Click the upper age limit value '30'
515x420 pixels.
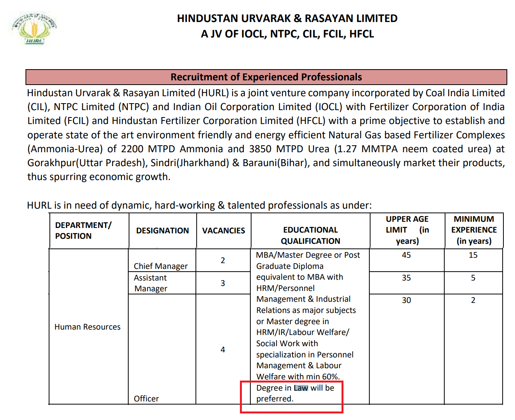406,300
